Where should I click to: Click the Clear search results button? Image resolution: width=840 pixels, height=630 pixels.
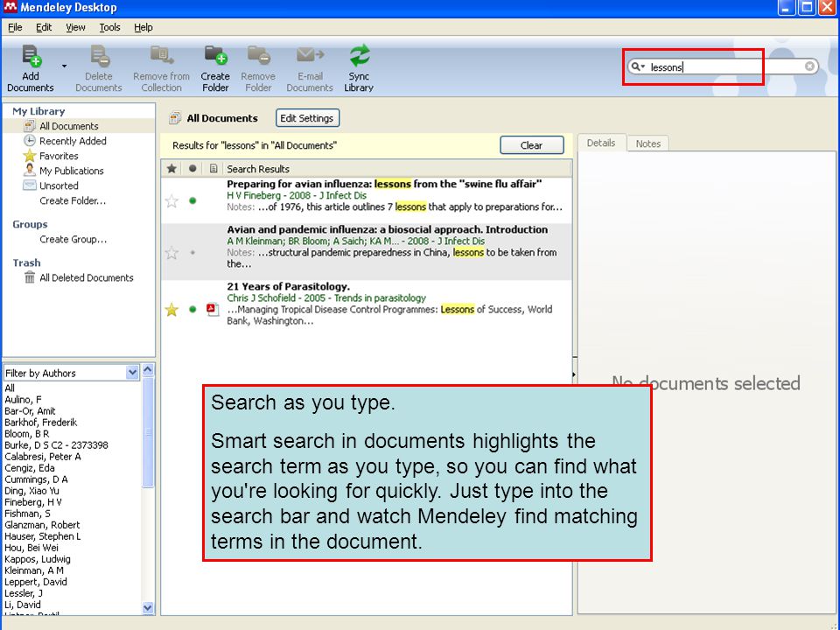(531, 145)
